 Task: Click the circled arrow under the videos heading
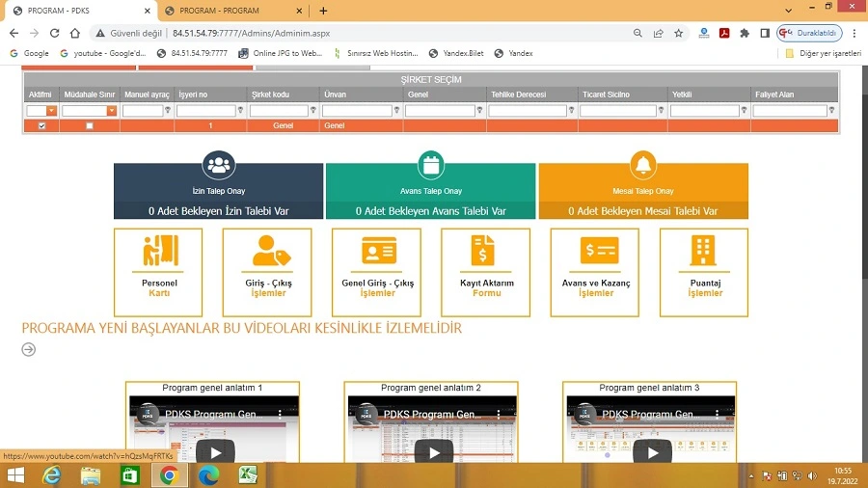[29, 349]
